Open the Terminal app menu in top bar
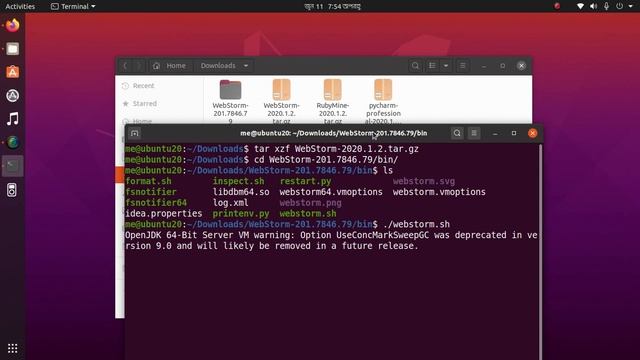Image resolution: width=640 pixels, height=360 pixels. [x=73, y=6]
